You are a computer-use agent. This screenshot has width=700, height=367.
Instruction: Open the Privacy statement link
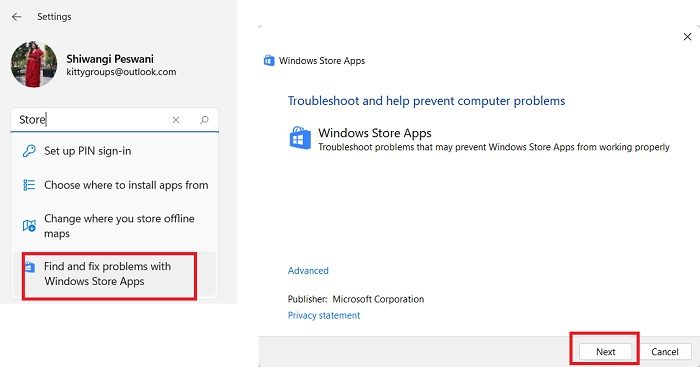click(324, 315)
